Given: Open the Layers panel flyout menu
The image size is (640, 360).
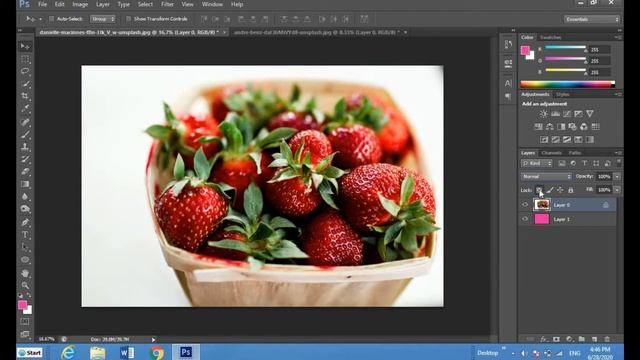Looking at the screenshot, I should [x=618, y=153].
